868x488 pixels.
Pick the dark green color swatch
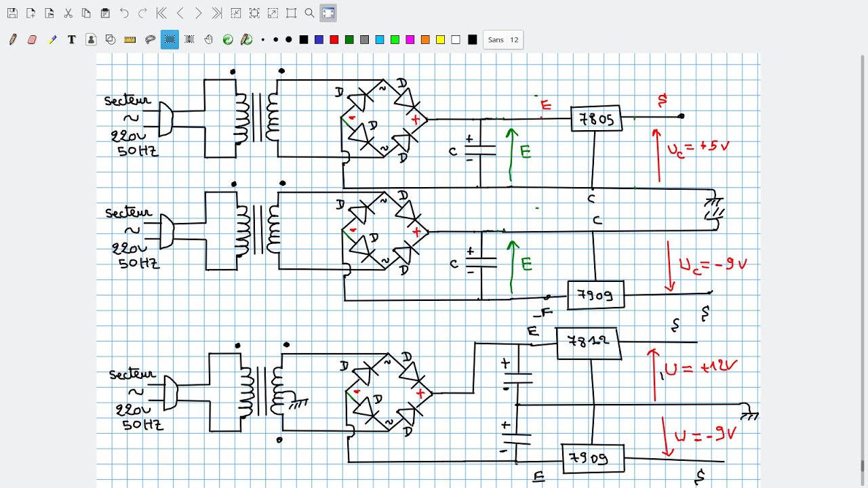point(349,40)
